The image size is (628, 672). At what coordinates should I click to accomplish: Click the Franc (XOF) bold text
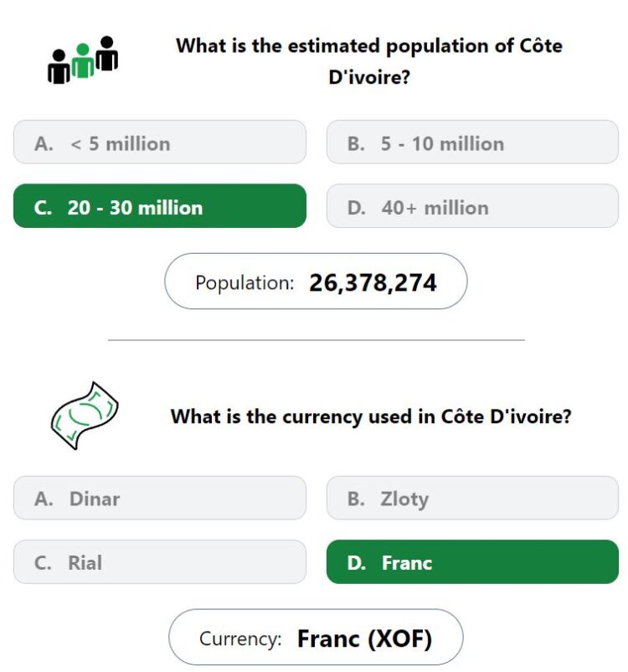(364, 638)
